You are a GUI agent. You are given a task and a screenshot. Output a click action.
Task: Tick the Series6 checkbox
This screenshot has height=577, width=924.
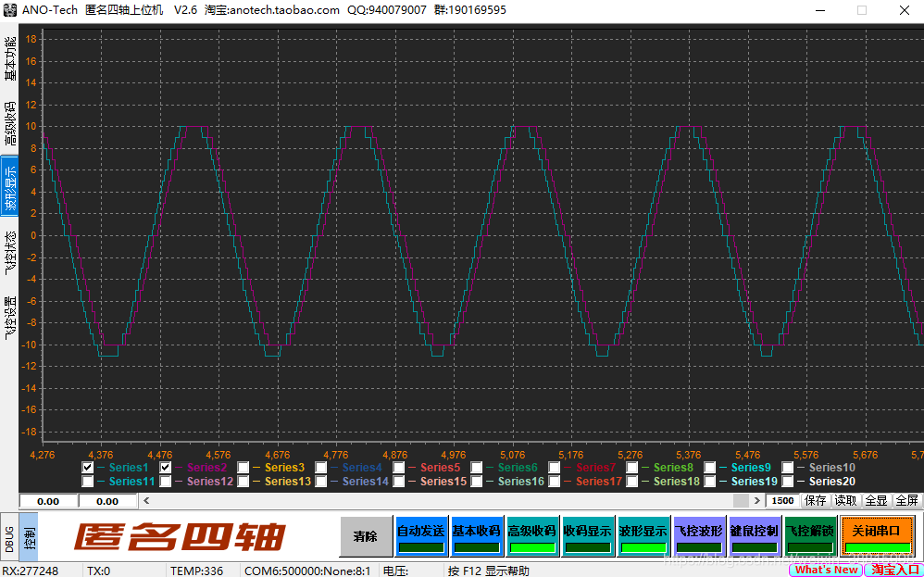pyautogui.click(x=476, y=468)
